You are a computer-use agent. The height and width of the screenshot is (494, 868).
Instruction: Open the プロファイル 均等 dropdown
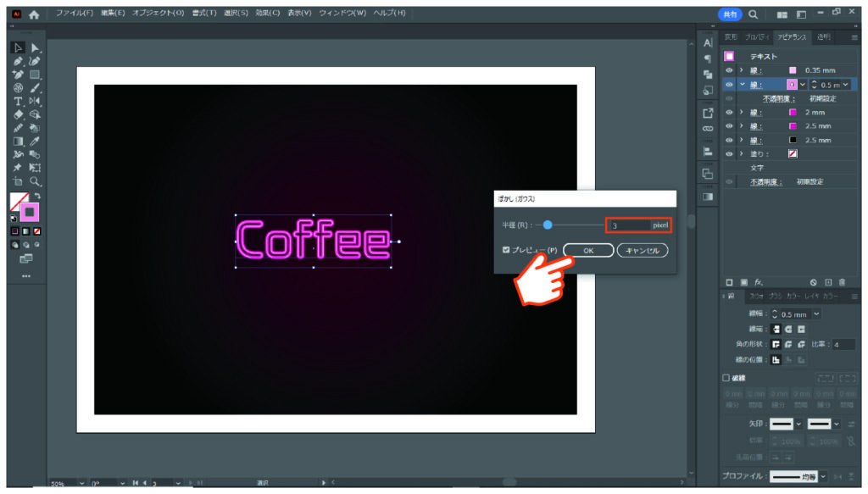(823, 476)
